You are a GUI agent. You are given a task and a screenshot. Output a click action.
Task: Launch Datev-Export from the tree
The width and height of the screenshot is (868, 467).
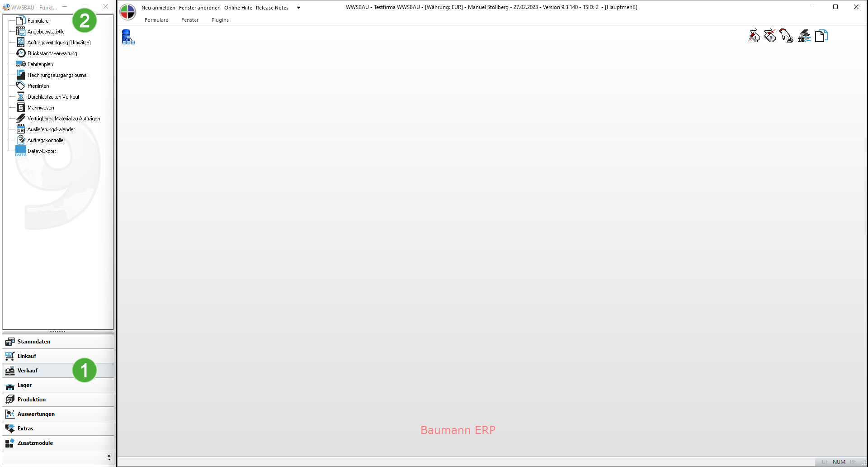pyautogui.click(x=42, y=151)
